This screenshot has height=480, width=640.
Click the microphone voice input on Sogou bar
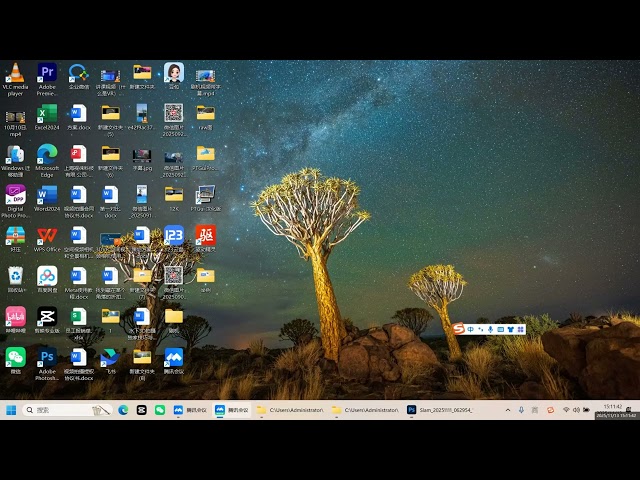click(490, 329)
